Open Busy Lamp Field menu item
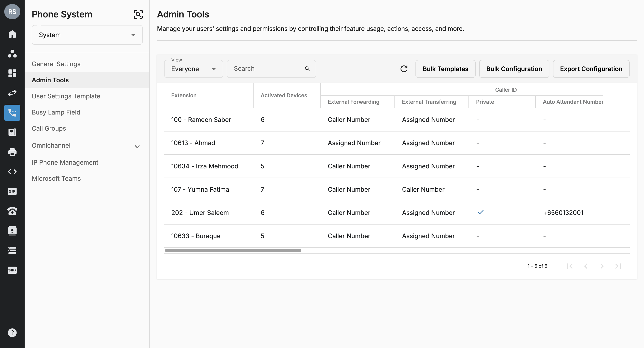Screen dimensions: 644x348 (x=87, y=112)
